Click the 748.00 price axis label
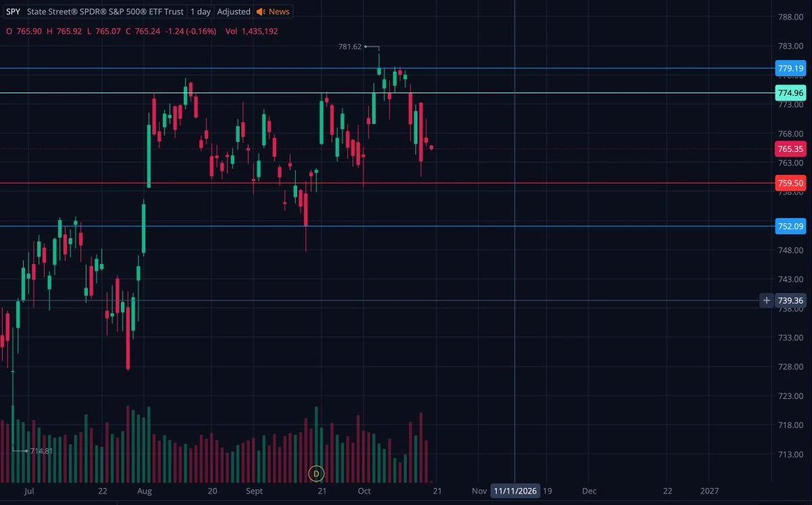 (x=790, y=250)
